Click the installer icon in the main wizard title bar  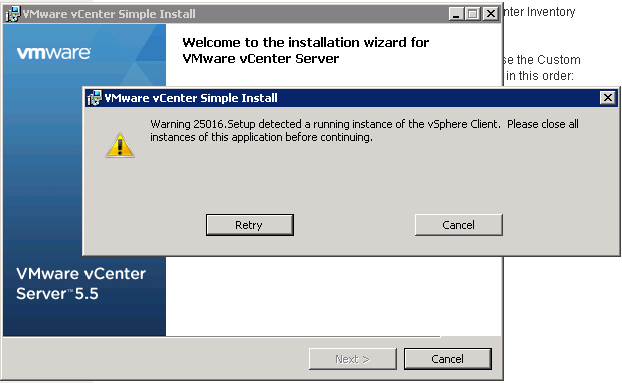[x=13, y=14]
